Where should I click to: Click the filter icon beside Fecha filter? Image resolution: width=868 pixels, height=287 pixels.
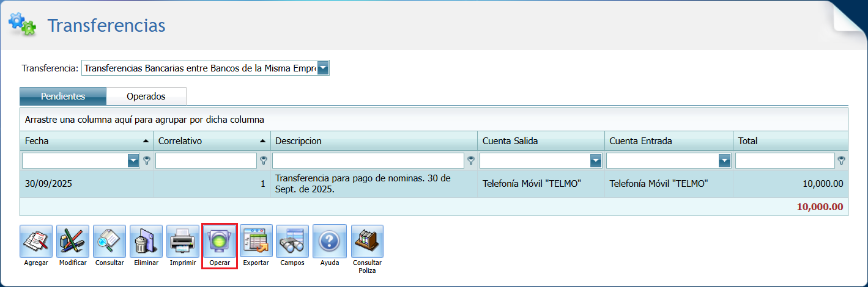[147, 161]
